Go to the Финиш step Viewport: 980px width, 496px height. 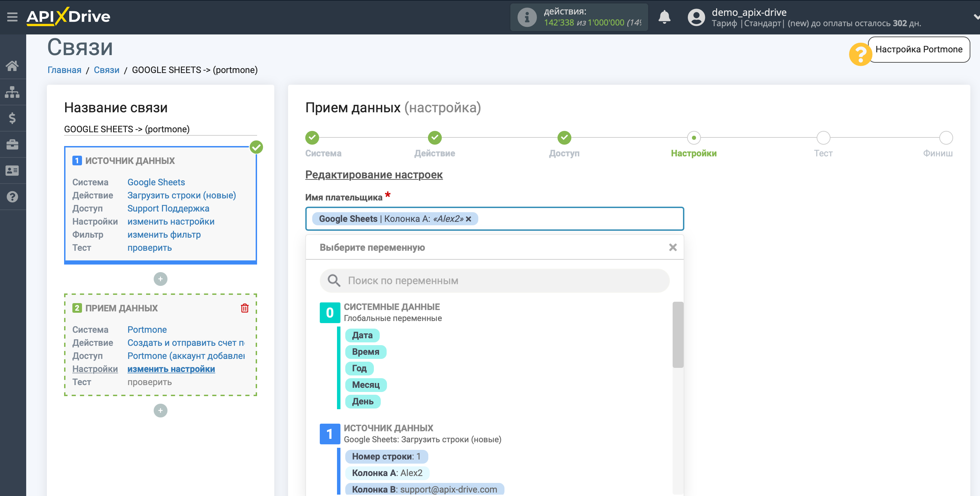[x=946, y=138]
